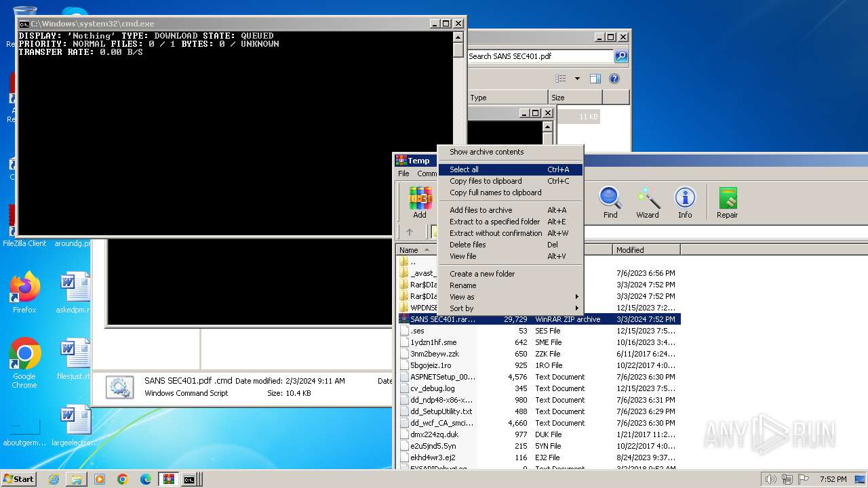The image size is (868, 488).
Task: Select the .ses file row
Action: coord(538,331)
